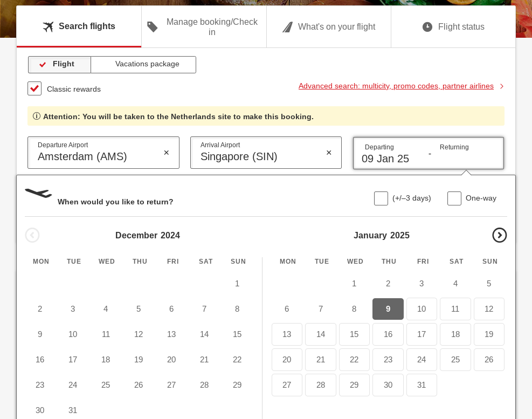Viewport: 532px width, 419px height.
Task: Select January 18 return date
Action: (455, 334)
